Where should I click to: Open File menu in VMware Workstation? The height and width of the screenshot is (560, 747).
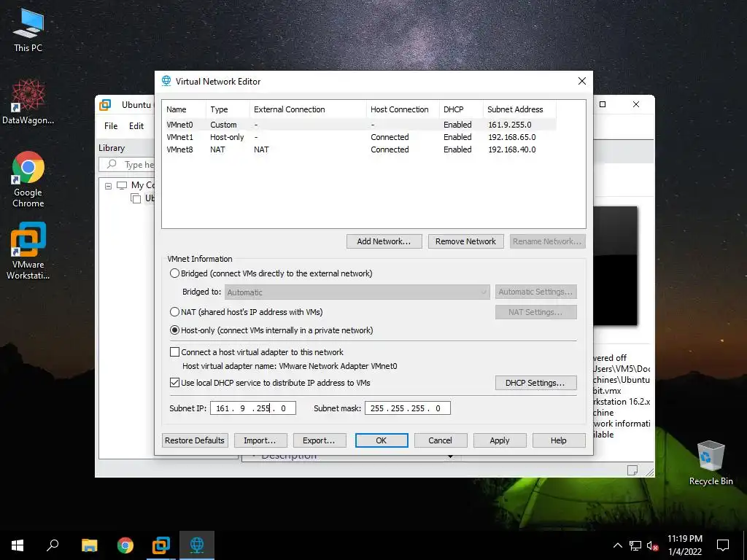tap(111, 125)
